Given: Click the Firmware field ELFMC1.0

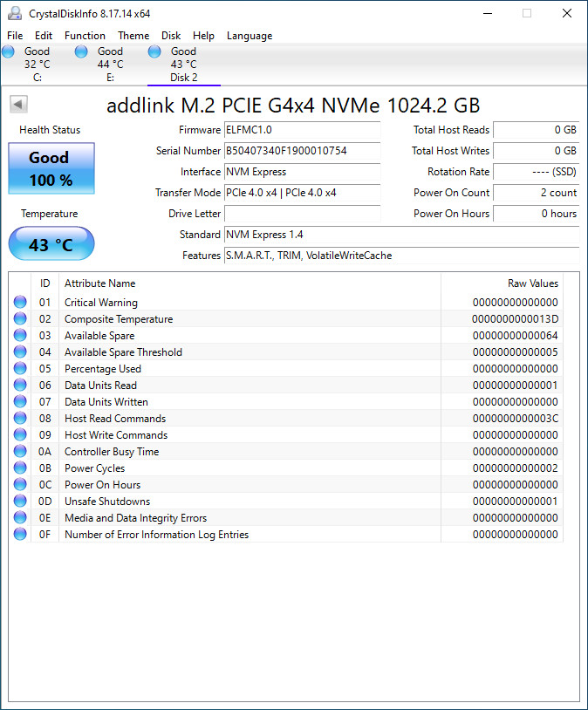Looking at the screenshot, I should (302, 130).
